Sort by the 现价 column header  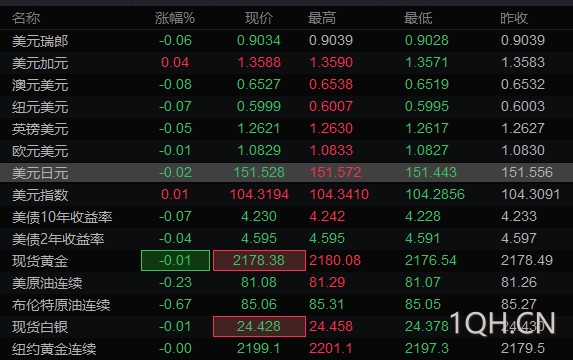coord(259,18)
